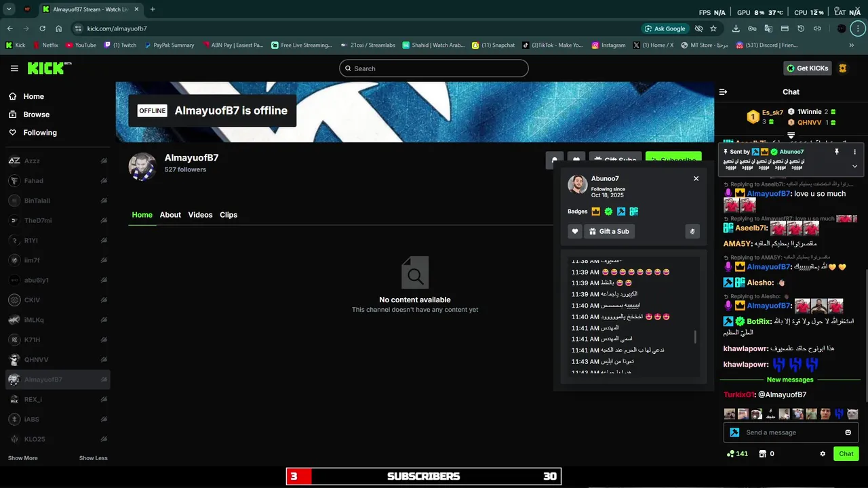Collapse the gift leaderboard under Chat header
The width and height of the screenshot is (868, 488).
[791, 136]
